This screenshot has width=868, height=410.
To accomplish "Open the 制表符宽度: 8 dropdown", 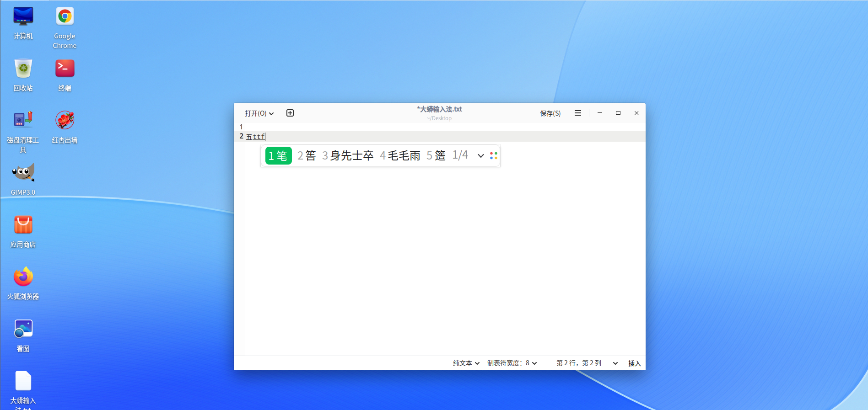I will tap(512, 363).
